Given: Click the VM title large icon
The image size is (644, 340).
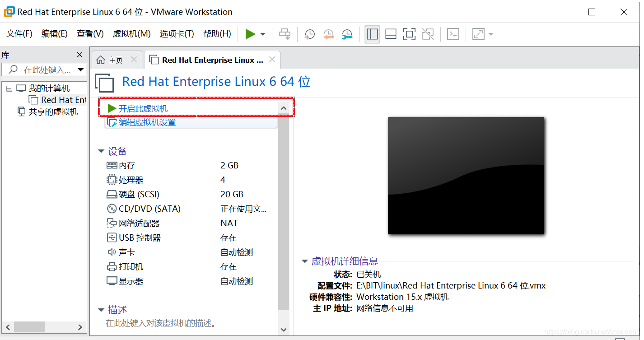Looking at the screenshot, I should [x=104, y=83].
